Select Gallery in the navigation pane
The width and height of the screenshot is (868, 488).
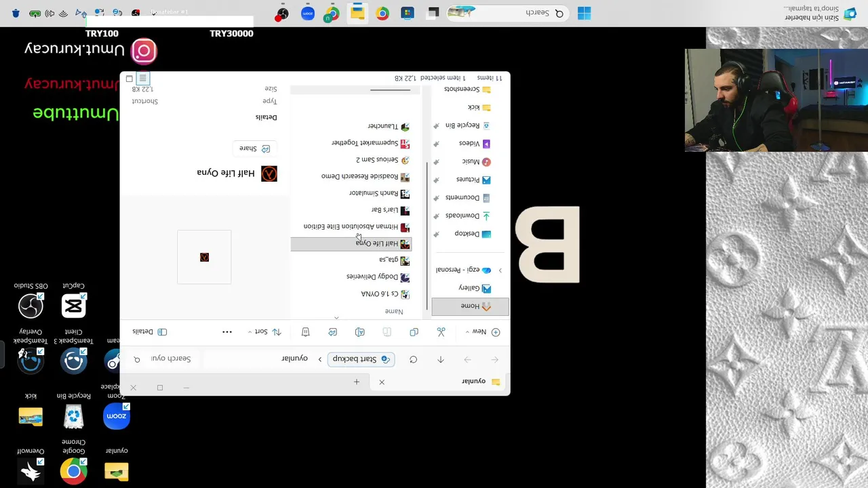click(x=475, y=289)
